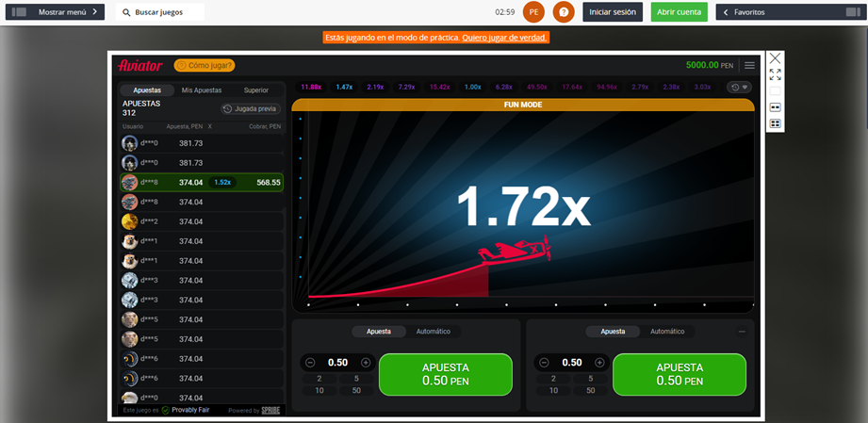868x423 pixels.
Task: Click Abrir cuenta button
Action: click(680, 11)
